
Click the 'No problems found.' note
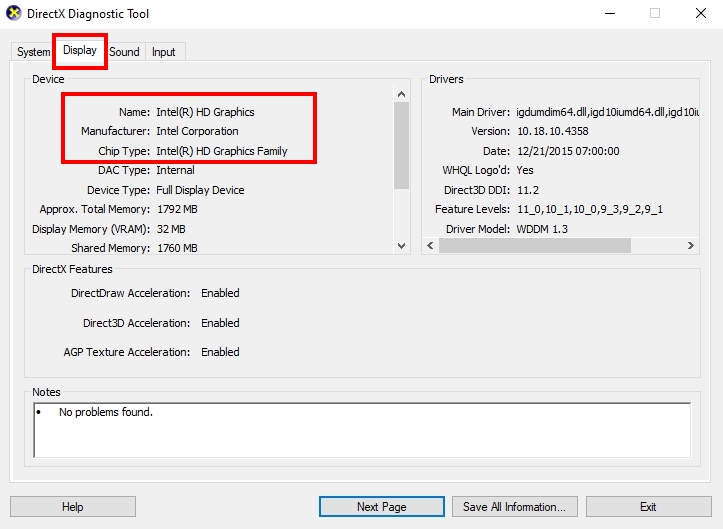106,412
